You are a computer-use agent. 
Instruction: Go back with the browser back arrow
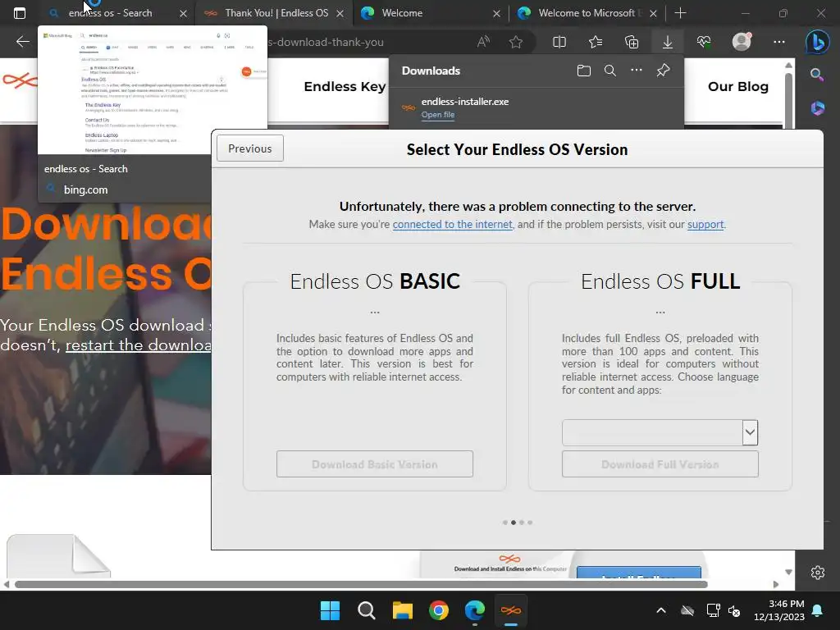[22, 42]
